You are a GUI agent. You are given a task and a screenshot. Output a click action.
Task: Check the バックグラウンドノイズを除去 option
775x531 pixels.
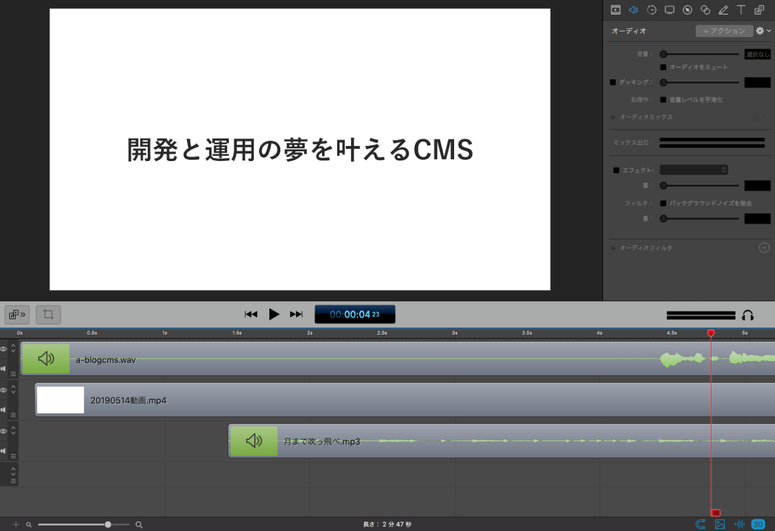tap(663, 203)
